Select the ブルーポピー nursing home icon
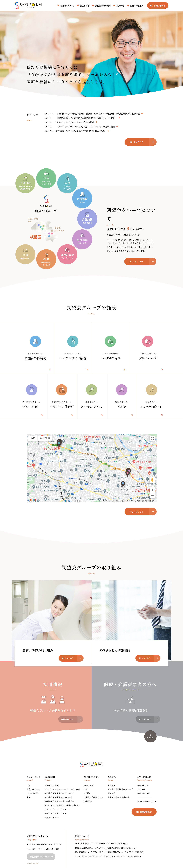183x868 pixels. tap(31, 390)
